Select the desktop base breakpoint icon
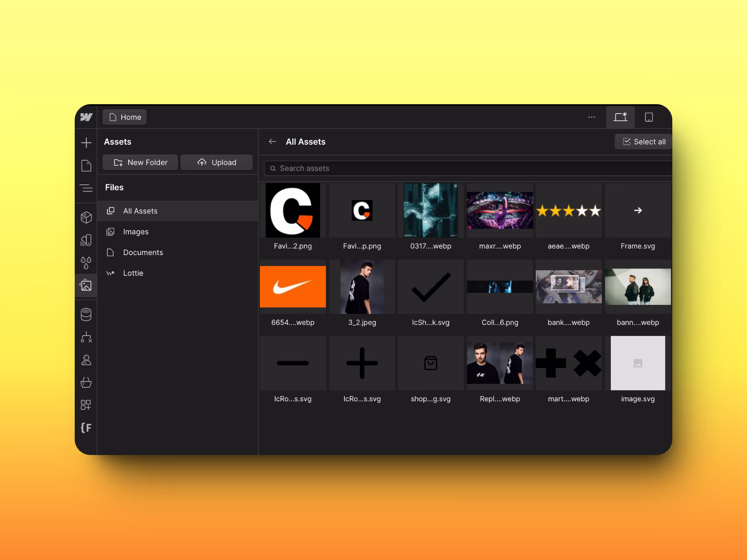Viewport: 747px width, 560px height. pyautogui.click(x=621, y=117)
